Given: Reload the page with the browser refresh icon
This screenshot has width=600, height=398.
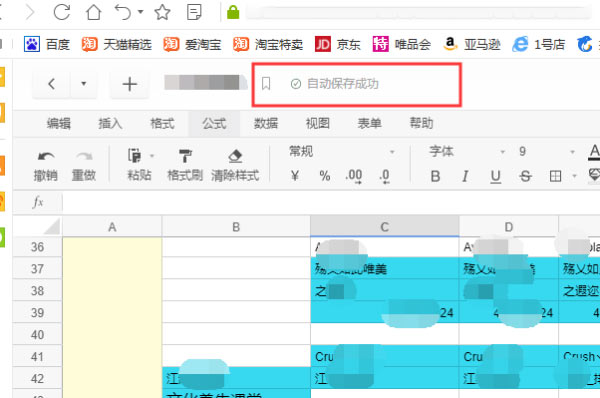Looking at the screenshot, I should [62, 12].
